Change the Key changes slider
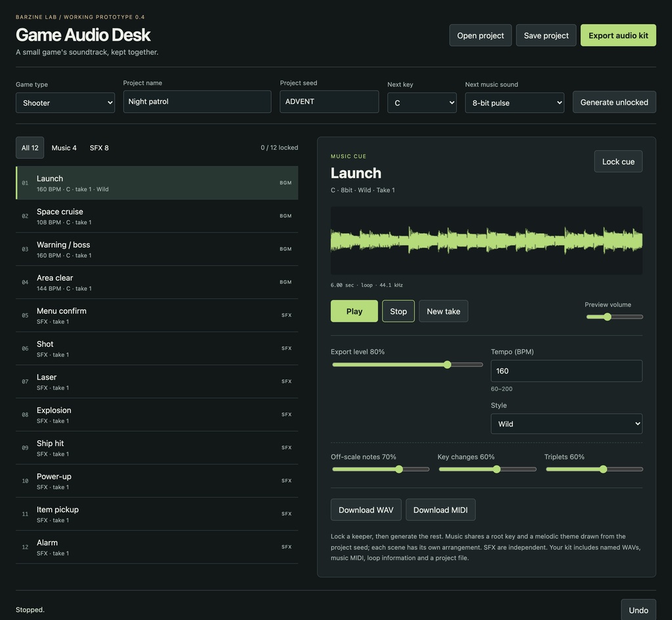The width and height of the screenshot is (672, 620). pyautogui.click(x=488, y=470)
